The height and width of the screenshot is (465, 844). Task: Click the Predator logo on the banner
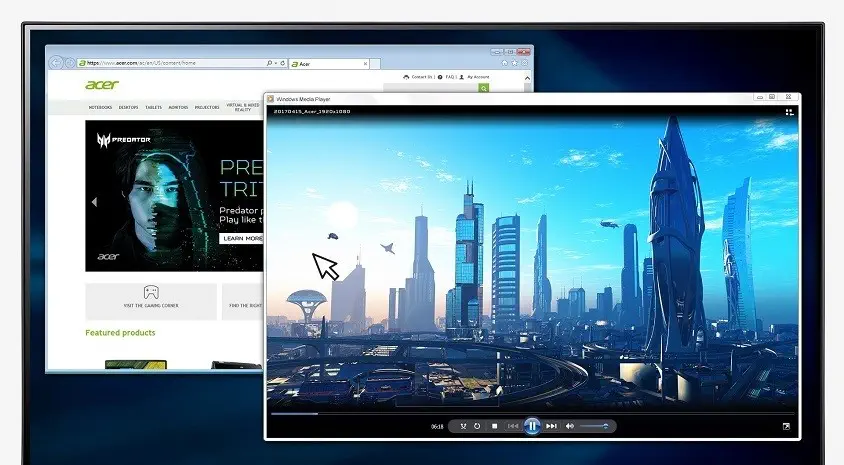[124, 140]
